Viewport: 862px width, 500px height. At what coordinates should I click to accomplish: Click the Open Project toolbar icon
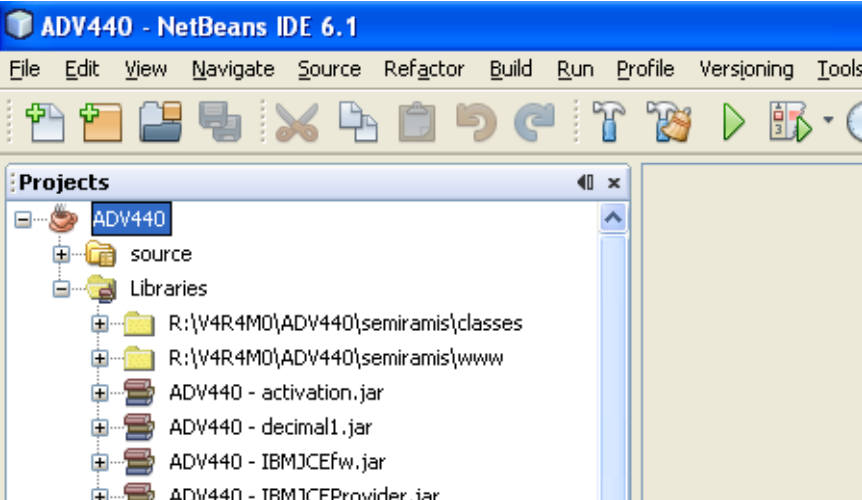157,123
